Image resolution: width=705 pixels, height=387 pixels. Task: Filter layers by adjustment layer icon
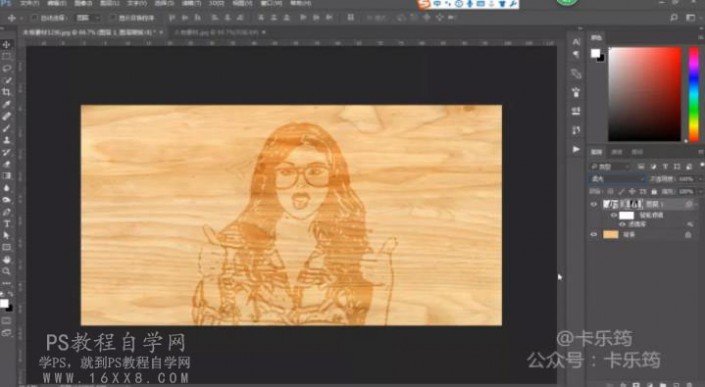point(653,167)
